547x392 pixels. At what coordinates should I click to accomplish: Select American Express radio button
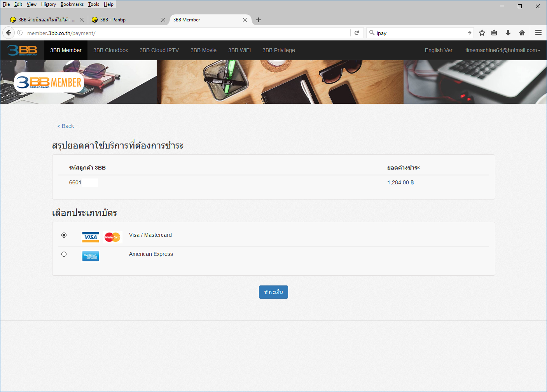(64, 254)
